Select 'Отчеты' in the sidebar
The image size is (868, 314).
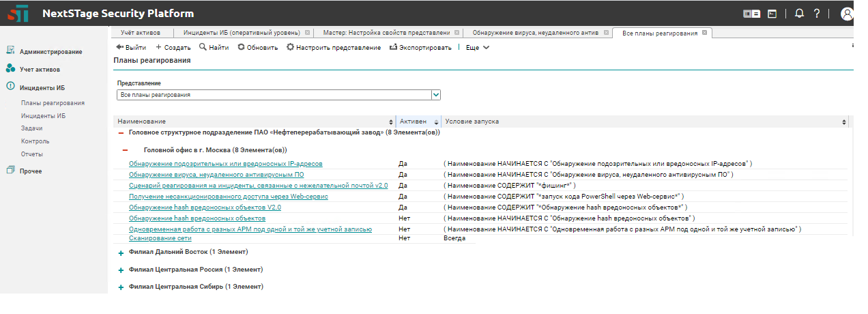(x=32, y=154)
